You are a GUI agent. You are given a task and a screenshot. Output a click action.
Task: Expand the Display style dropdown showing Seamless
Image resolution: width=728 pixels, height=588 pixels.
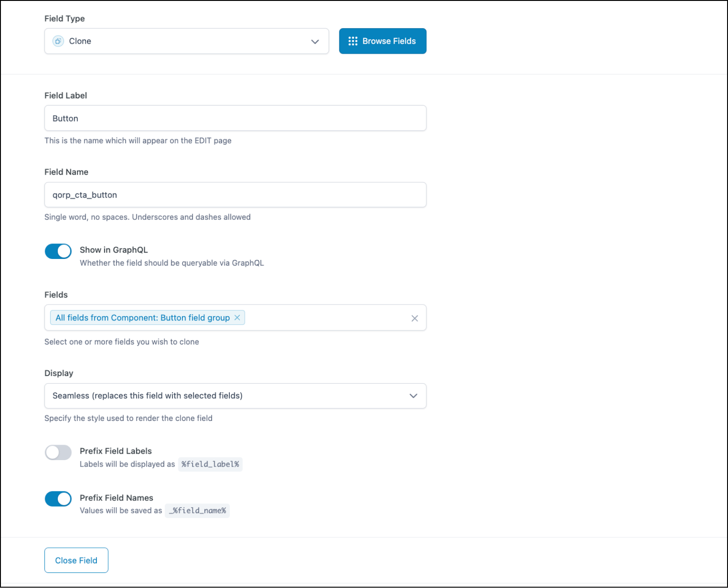coord(235,396)
